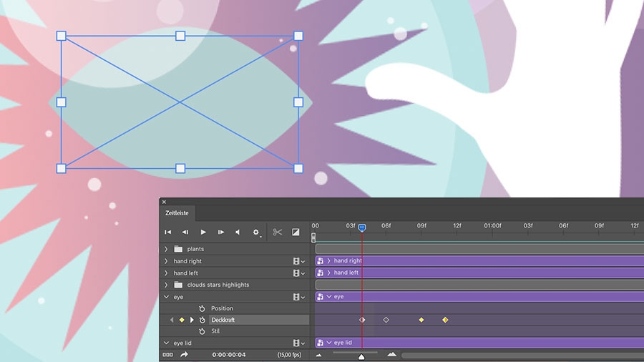Zoom in timeline large mountains icon
The image size is (644, 362).
click(x=392, y=354)
